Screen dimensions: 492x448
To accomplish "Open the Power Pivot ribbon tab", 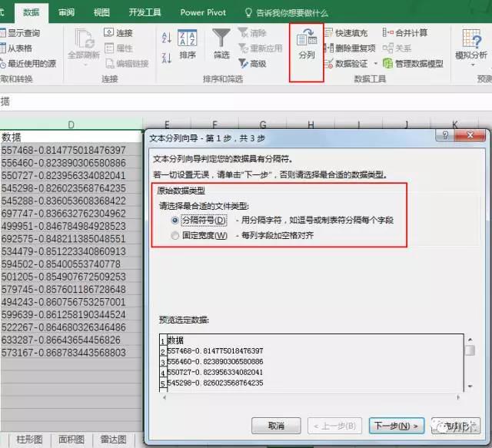I will [203, 13].
